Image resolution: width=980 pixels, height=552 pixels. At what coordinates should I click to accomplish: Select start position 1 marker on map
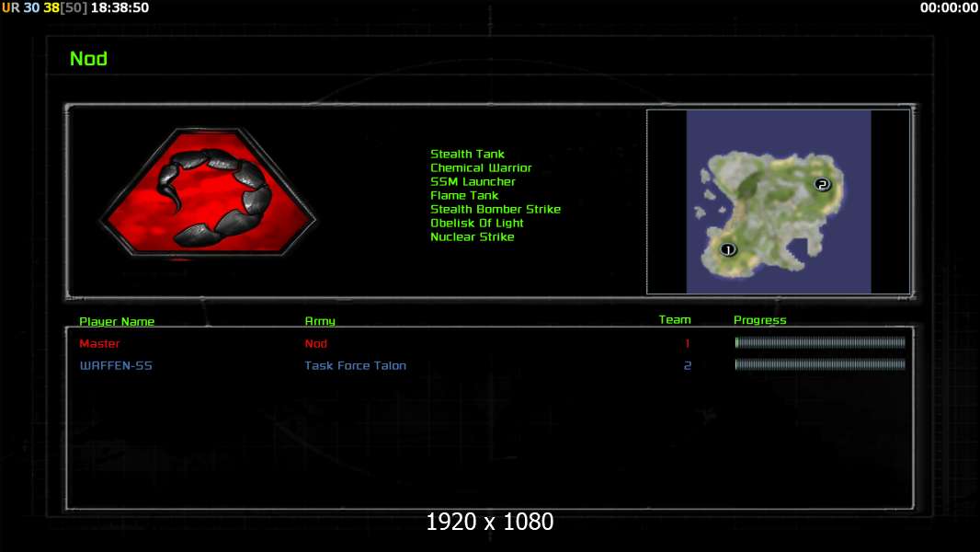727,250
